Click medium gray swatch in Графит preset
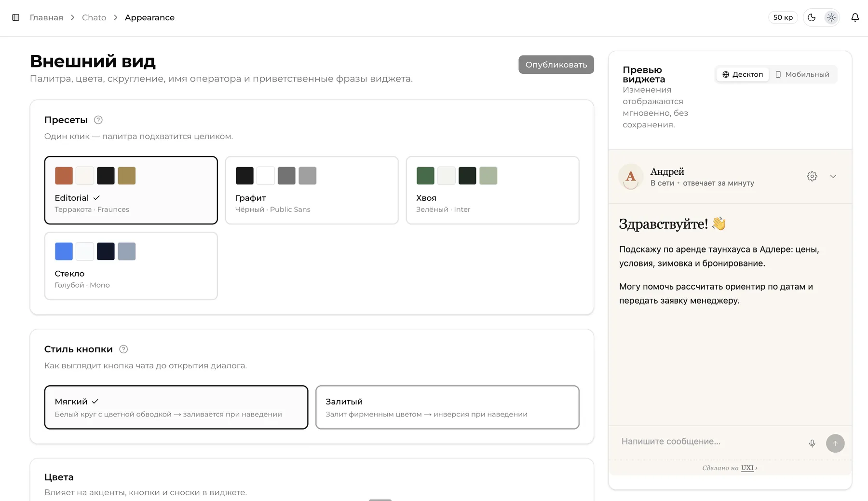The image size is (868, 501). click(x=286, y=176)
